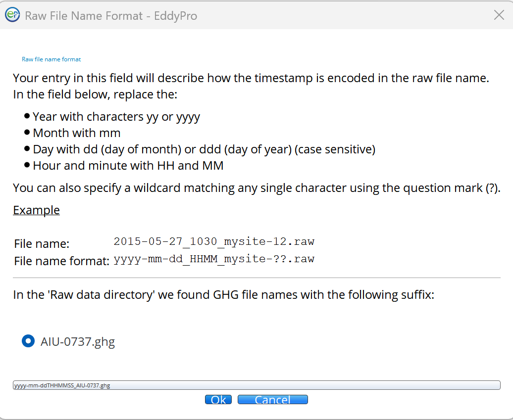The image size is (513, 420).
Task: Click the 'Month with mm' bullet
Action: [x=77, y=133]
